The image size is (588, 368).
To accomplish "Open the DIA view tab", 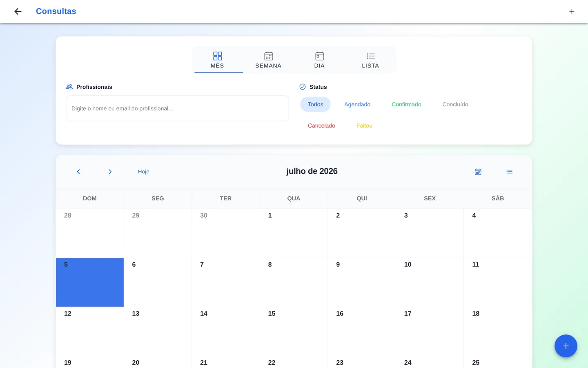I will 319,60.
